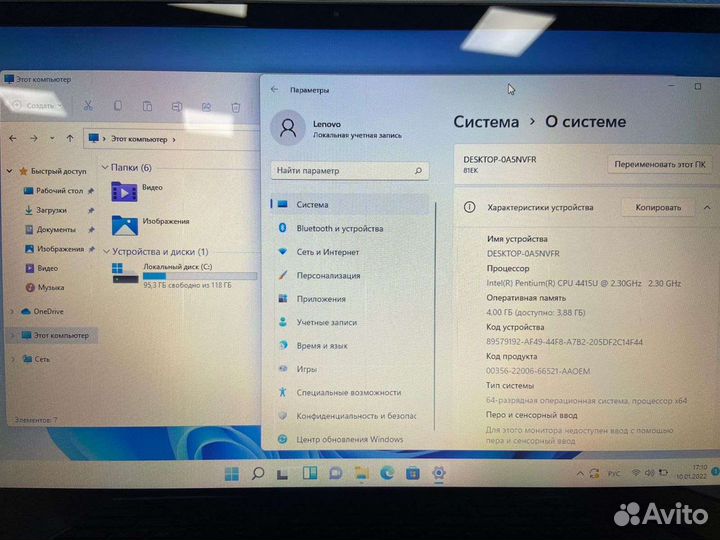
Task: Open Microsoft Edge on taskbar
Action: click(x=387, y=473)
